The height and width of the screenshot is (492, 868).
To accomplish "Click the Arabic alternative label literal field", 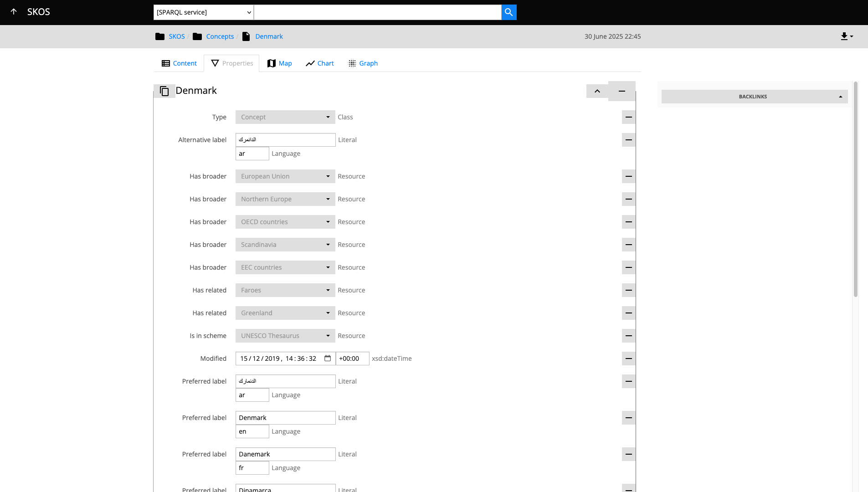I will coord(286,140).
